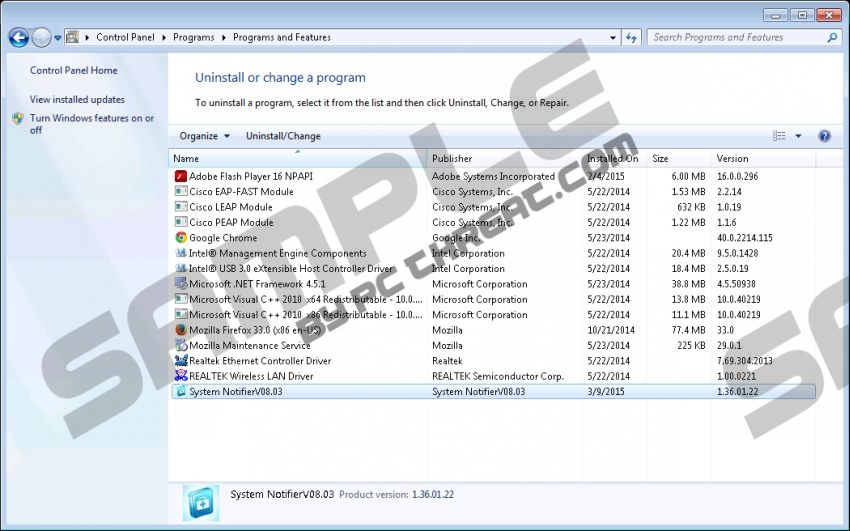Screen dimensions: 850x531
Task: Select the System NotifierV08.03 list icon
Action: pyautogui.click(x=181, y=391)
